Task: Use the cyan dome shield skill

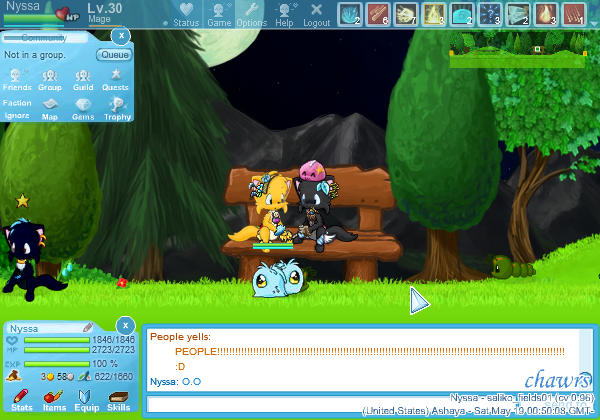Action: pos(461,14)
